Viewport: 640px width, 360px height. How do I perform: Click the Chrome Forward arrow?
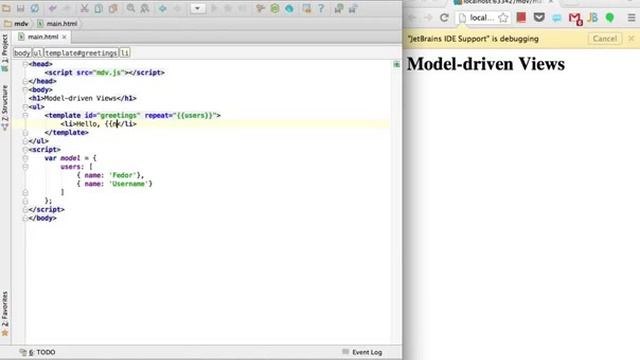(x=428, y=18)
